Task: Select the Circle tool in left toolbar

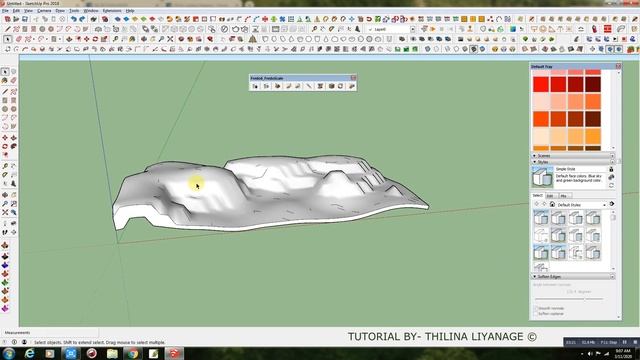Action: pyautogui.click(x=5, y=109)
